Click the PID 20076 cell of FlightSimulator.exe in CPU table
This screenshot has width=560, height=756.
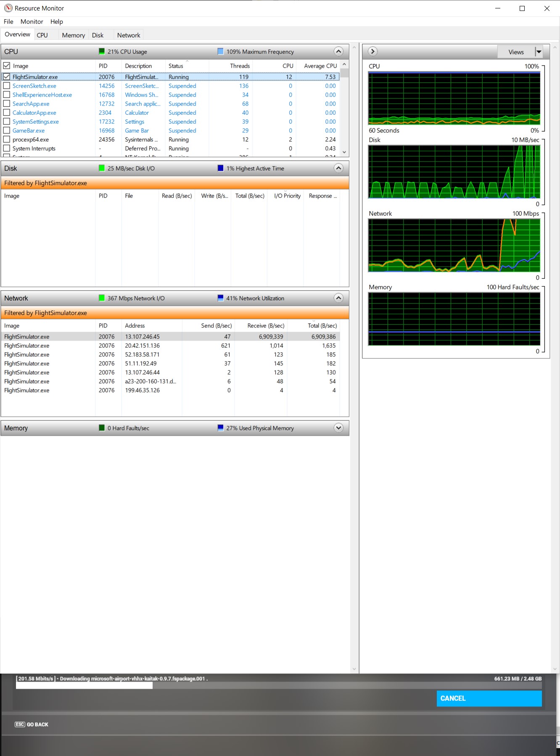(106, 77)
